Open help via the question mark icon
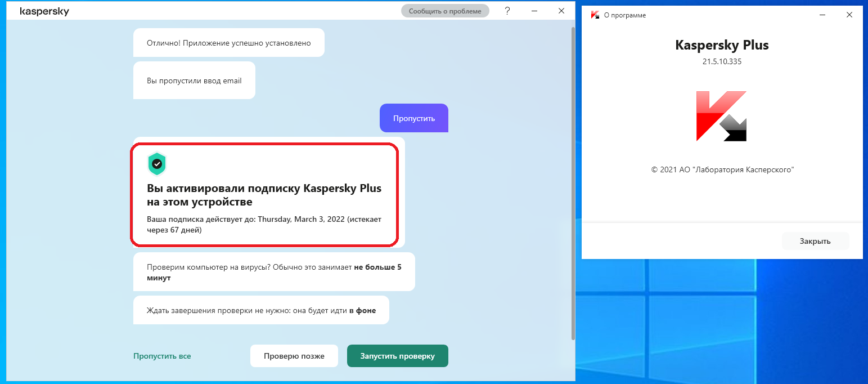 coord(507,11)
